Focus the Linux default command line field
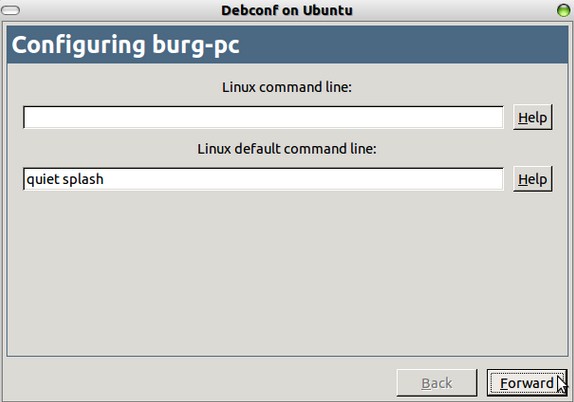Screen dimensions: 574x402 [x=263, y=179]
